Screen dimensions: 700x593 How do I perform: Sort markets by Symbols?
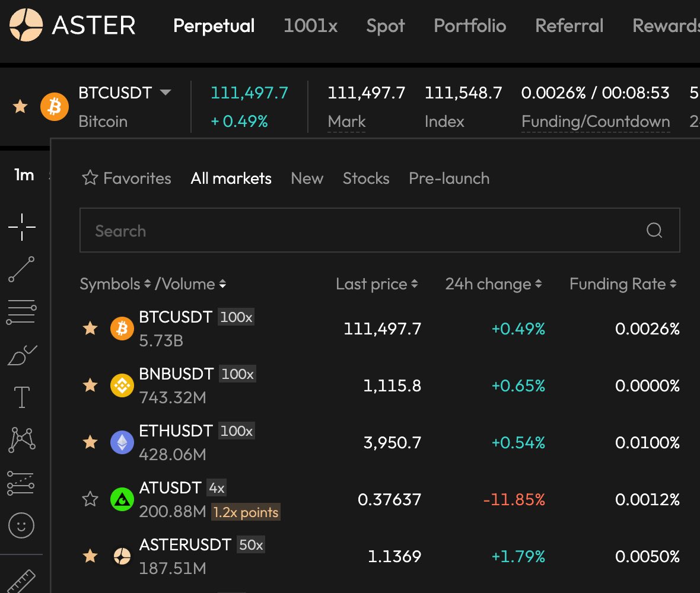115,284
